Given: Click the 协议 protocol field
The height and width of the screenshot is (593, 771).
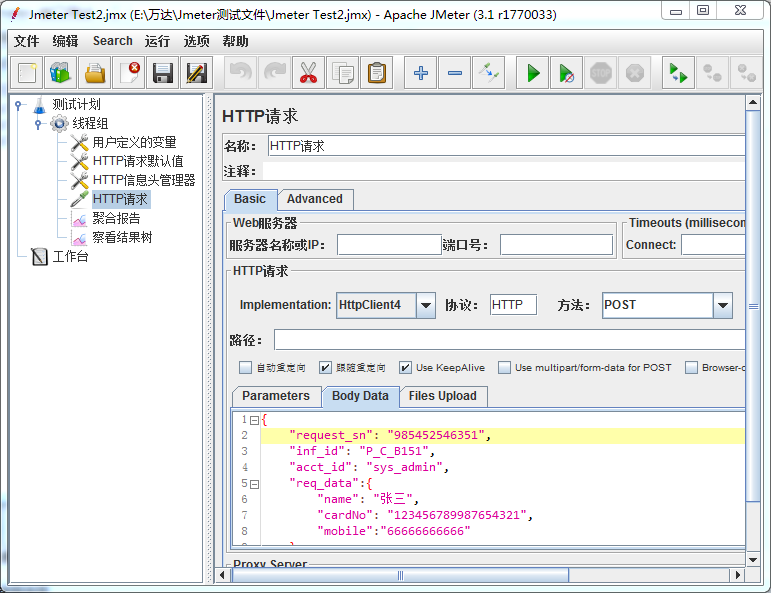Looking at the screenshot, I should point(513,305).
